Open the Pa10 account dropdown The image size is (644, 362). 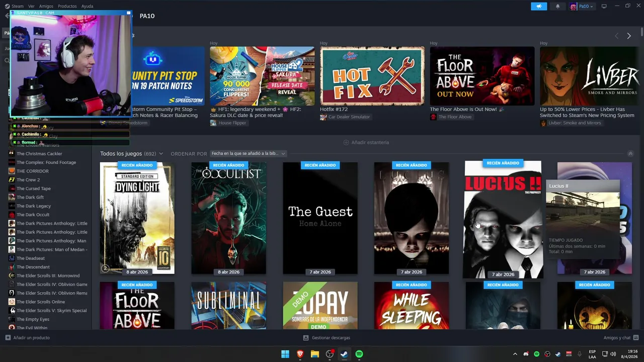[582, 6]
